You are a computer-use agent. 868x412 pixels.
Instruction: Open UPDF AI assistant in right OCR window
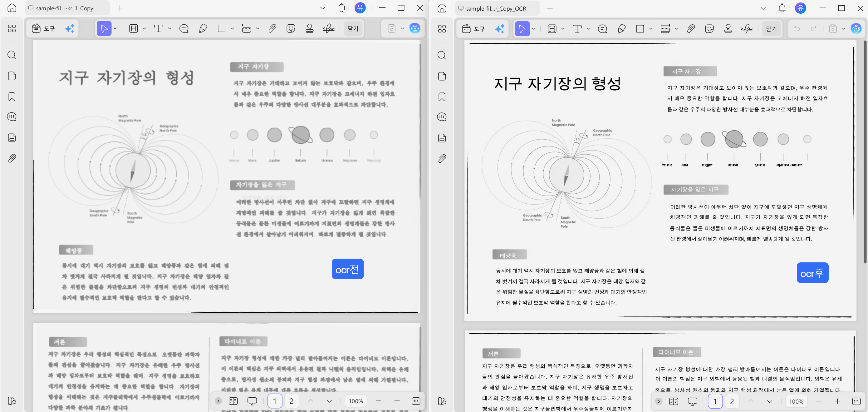click(856, 29)
